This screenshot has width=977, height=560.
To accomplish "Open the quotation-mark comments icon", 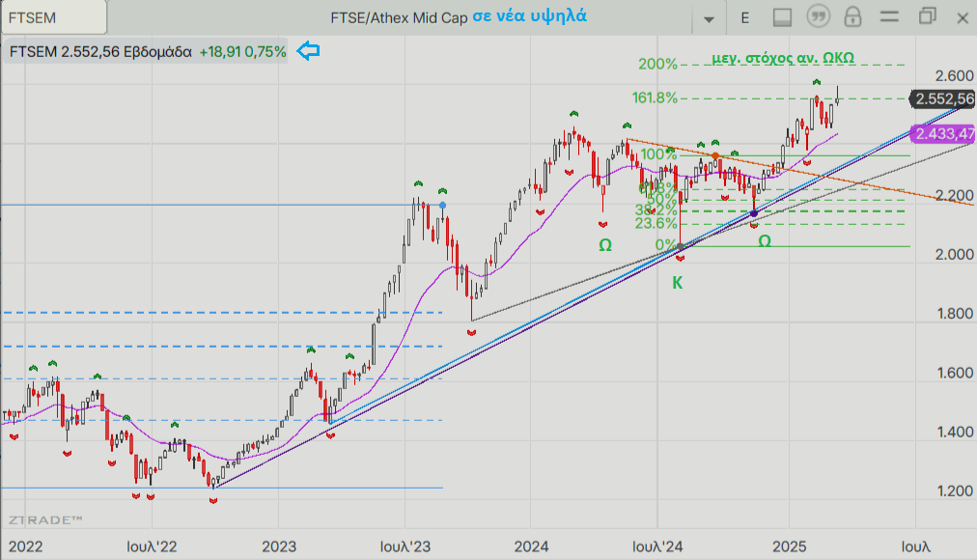I will pyautogui.click(x=818, y=16).
